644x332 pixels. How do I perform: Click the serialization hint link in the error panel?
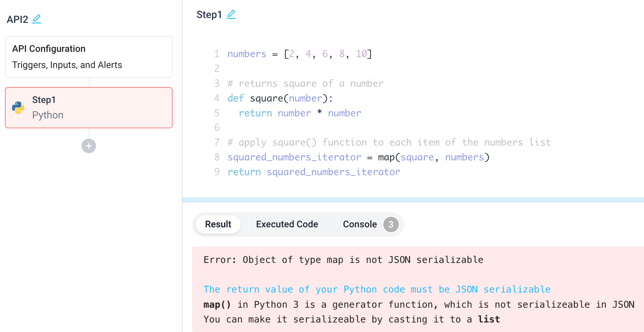tap(376, 289)
